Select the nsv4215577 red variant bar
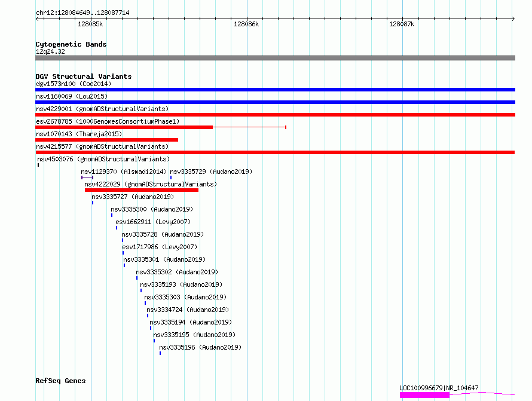Image resolution: width=532 pixels, height=401 pixels. point(275,152)
